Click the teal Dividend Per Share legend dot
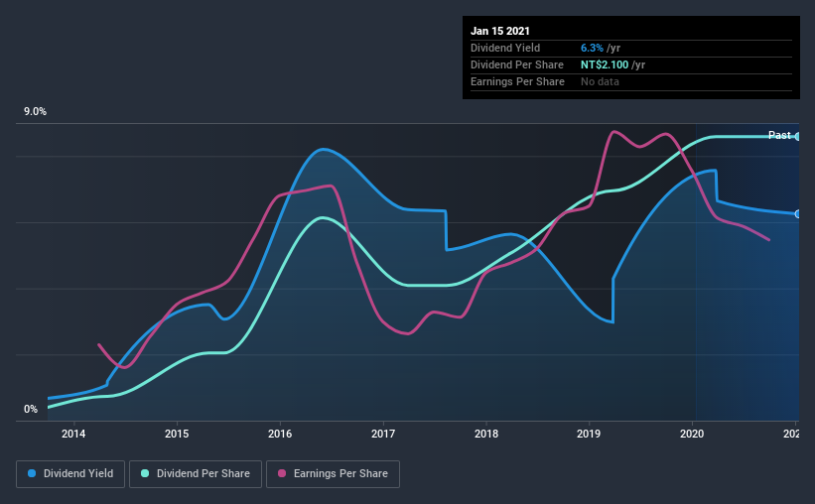The width and height of the screenshot is (815, 504). coord(145,473)
